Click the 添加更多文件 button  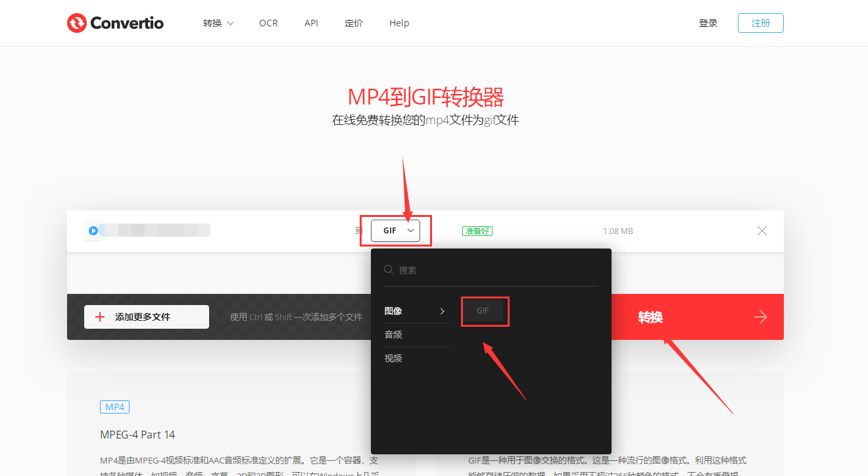coord(147,317)
